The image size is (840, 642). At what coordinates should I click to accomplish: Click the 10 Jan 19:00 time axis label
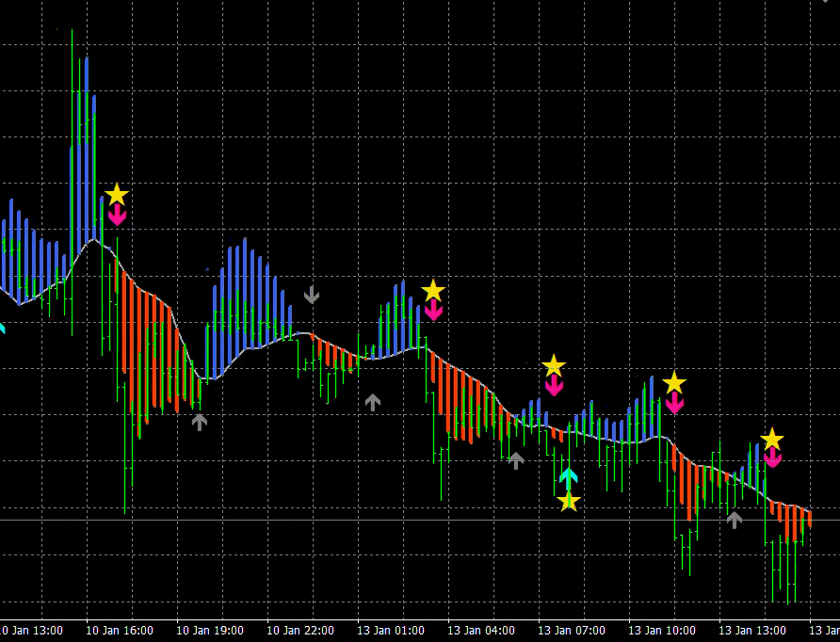[x=210, y=630]
